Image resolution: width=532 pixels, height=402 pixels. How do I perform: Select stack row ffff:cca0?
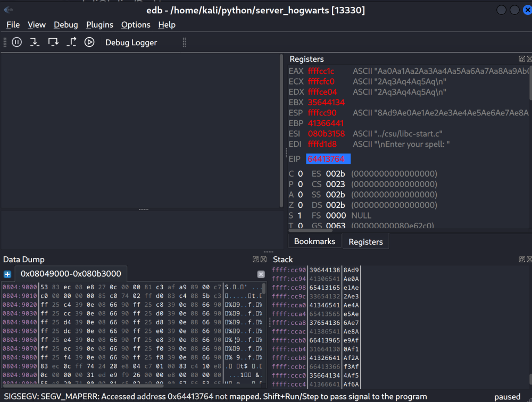(315, 305)
